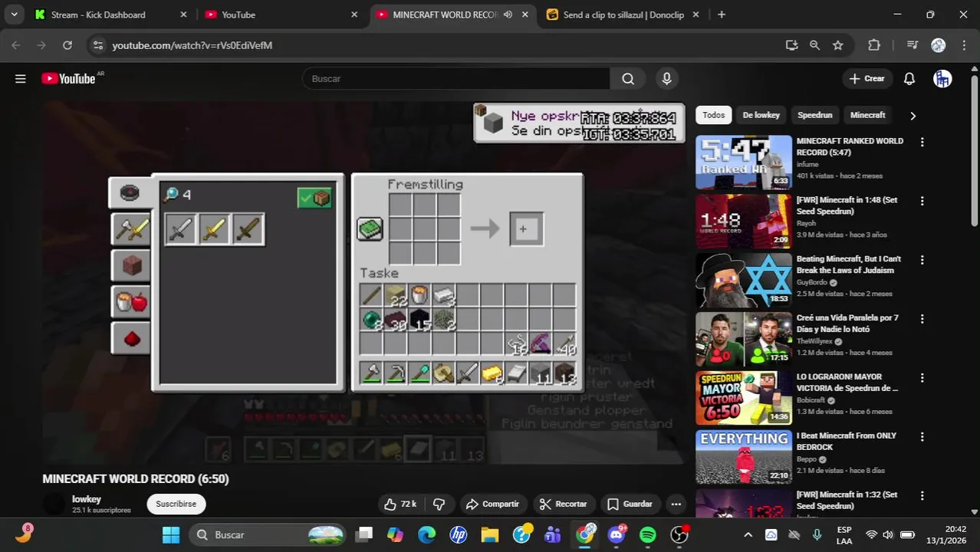Viewport: 980px width, 552px height.
Task: Open the Crear dropdown button
Action: click(x=867, y=78)
